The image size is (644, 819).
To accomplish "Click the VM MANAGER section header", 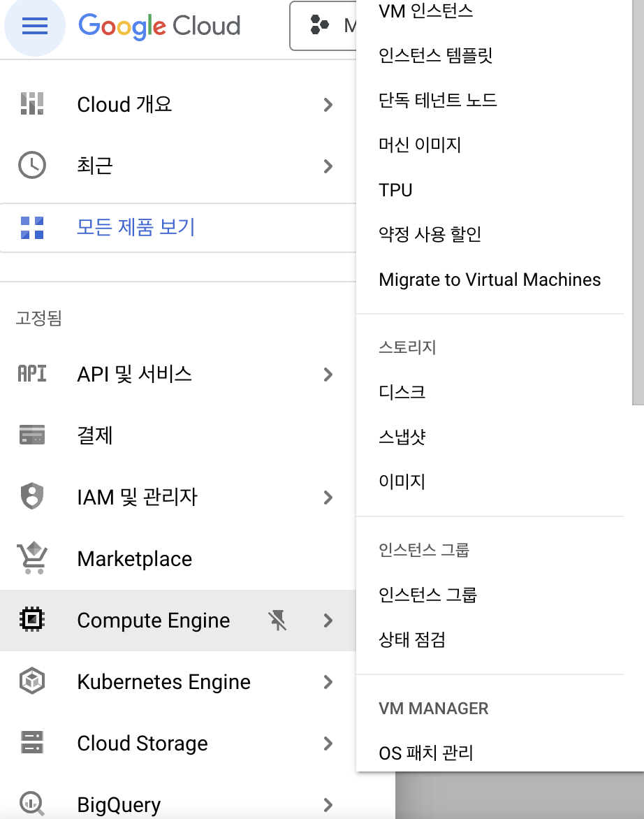I will (433, 709).
